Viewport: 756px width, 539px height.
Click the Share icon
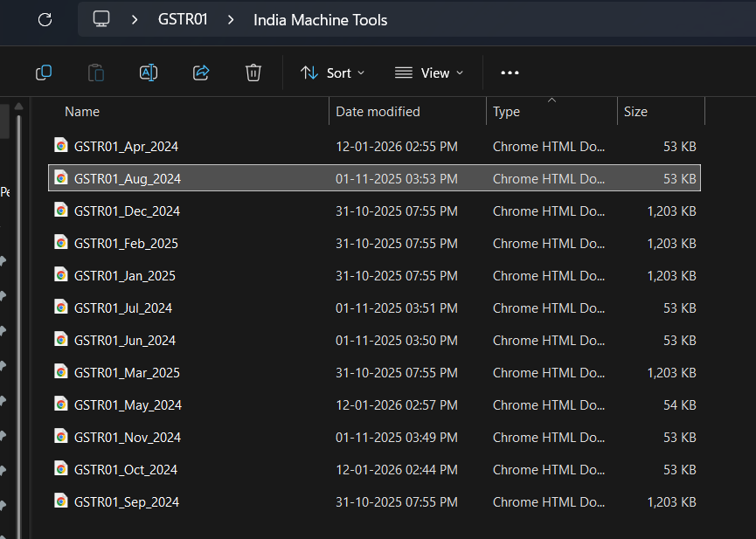click(x=201, y=73)
